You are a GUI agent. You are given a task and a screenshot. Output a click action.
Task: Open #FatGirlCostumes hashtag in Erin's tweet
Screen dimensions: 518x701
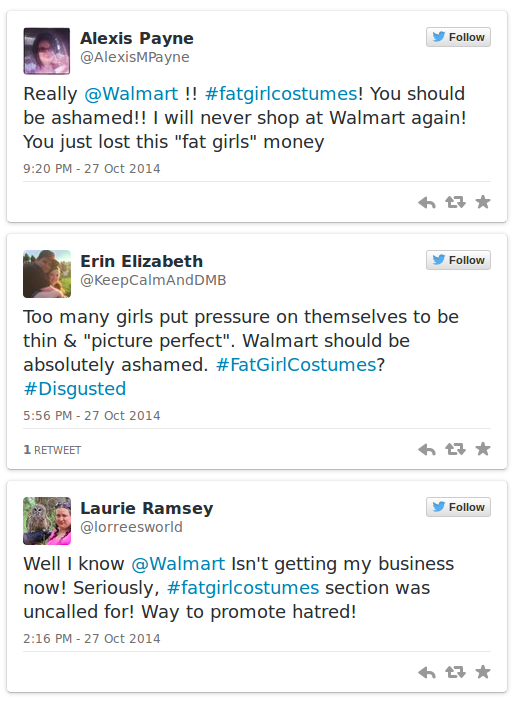pyautogui.click(x=296, y=365)
